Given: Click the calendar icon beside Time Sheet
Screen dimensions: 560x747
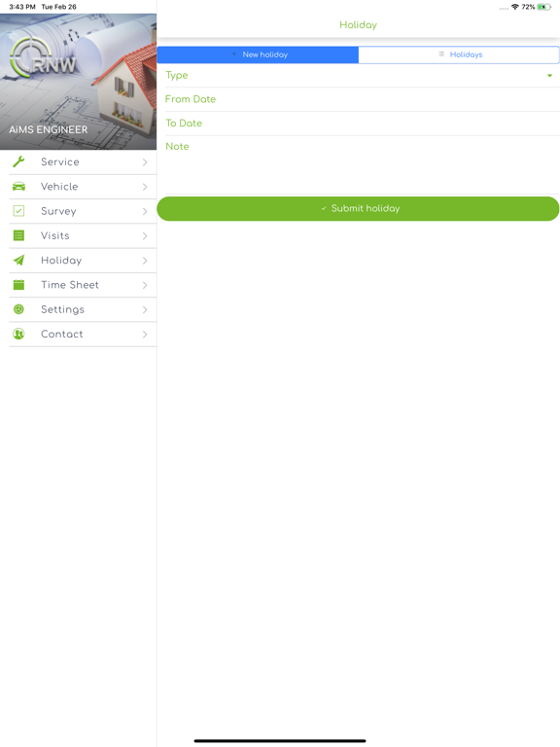Looking at the screenshot, I should pyautogui.click(x=18, y=285).
